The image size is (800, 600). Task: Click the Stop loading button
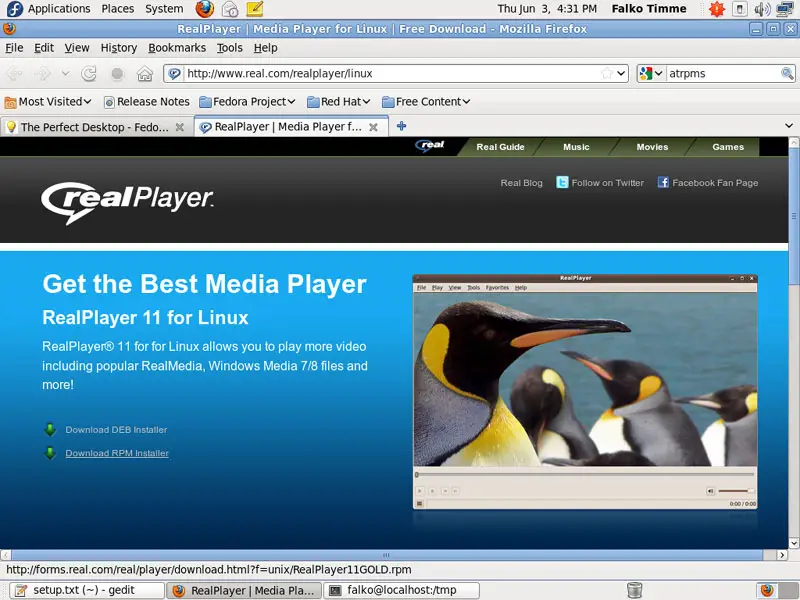click(117, 73)
